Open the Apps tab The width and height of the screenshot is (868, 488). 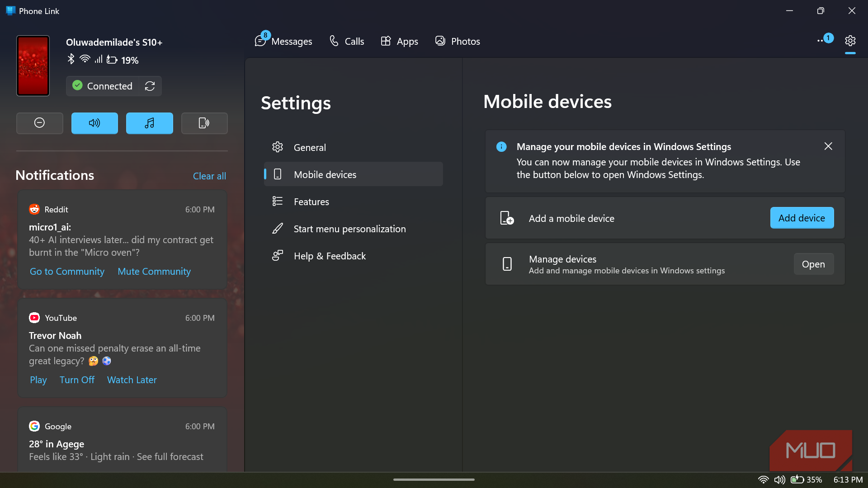(x=400, y=41)
